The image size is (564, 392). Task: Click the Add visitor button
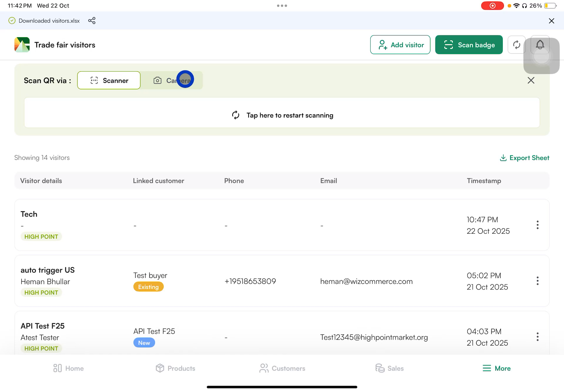[x=400, y=45]
